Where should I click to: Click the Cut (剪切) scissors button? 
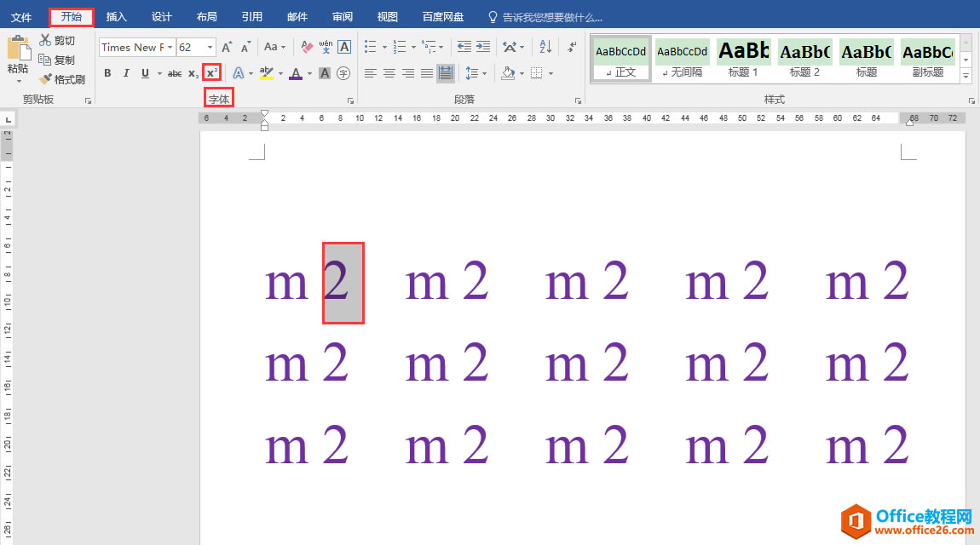pos(57,41)
